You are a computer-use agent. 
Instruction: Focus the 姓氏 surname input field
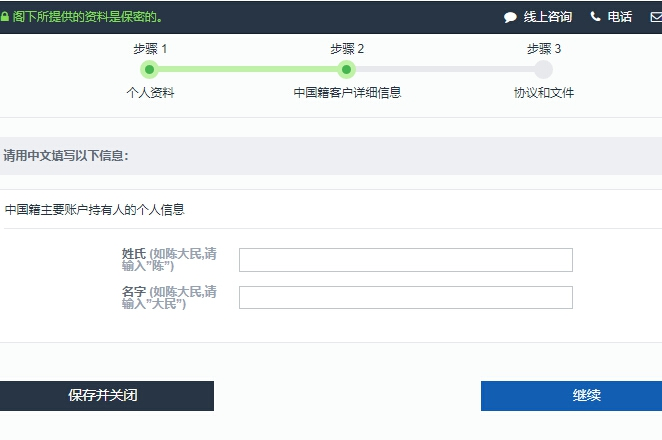[x=406, y=260]
